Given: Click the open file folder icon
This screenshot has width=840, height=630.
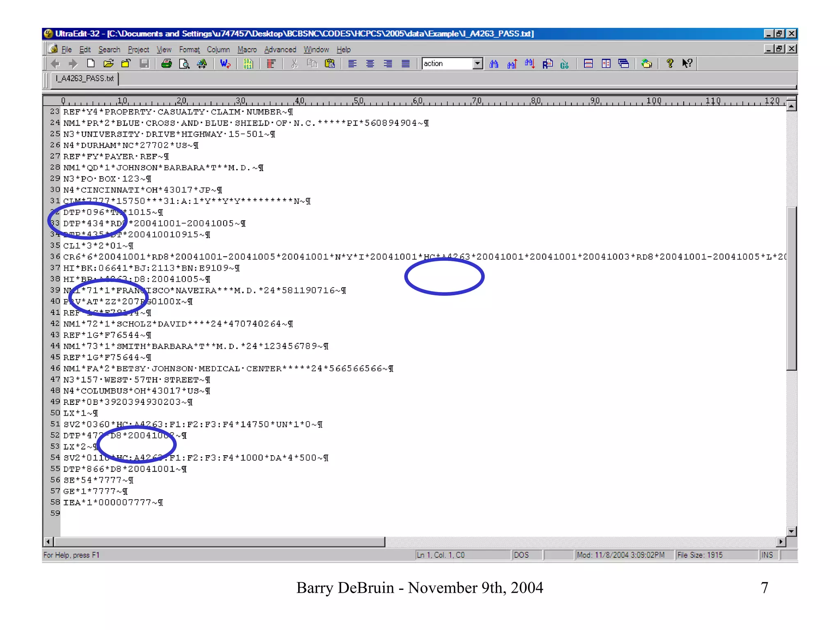Looking at the screenshot, I should (108, 64).
